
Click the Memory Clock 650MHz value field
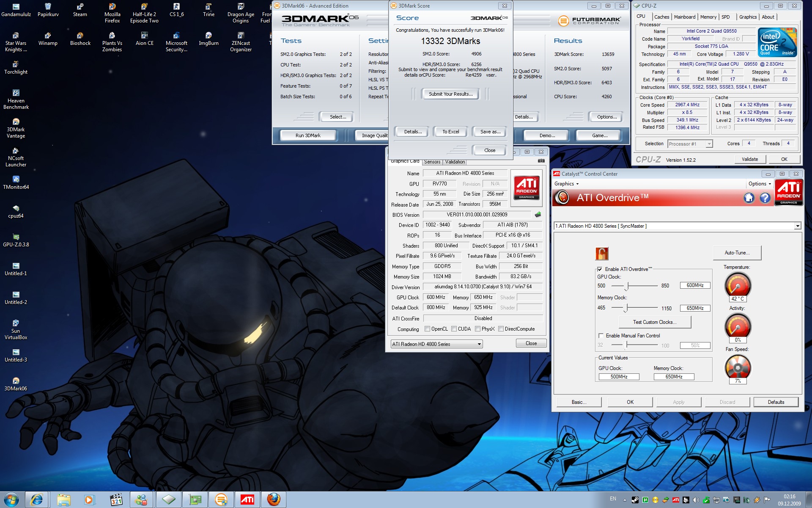[x=695, y=308]
